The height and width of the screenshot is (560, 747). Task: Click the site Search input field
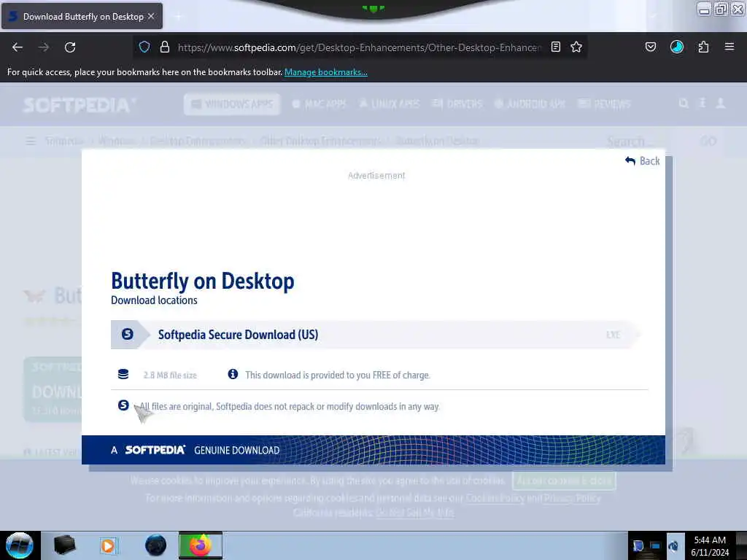click(632, 141)
